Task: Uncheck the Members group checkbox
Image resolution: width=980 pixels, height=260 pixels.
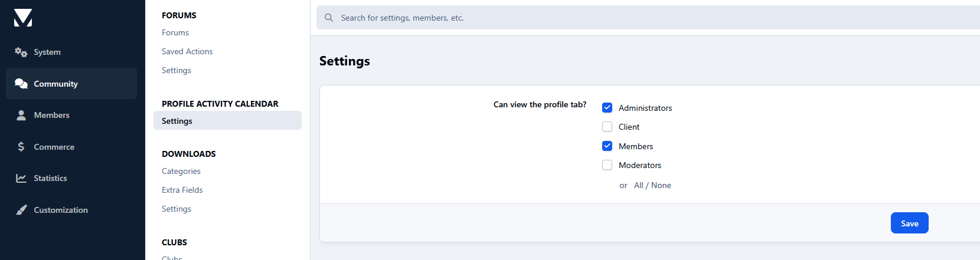Action: click(x=607, y=146)
